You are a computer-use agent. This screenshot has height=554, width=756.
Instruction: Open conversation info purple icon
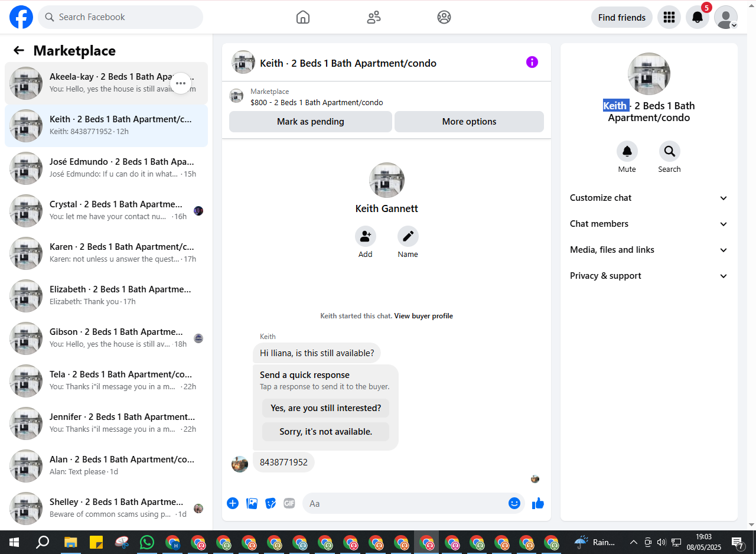532,62
